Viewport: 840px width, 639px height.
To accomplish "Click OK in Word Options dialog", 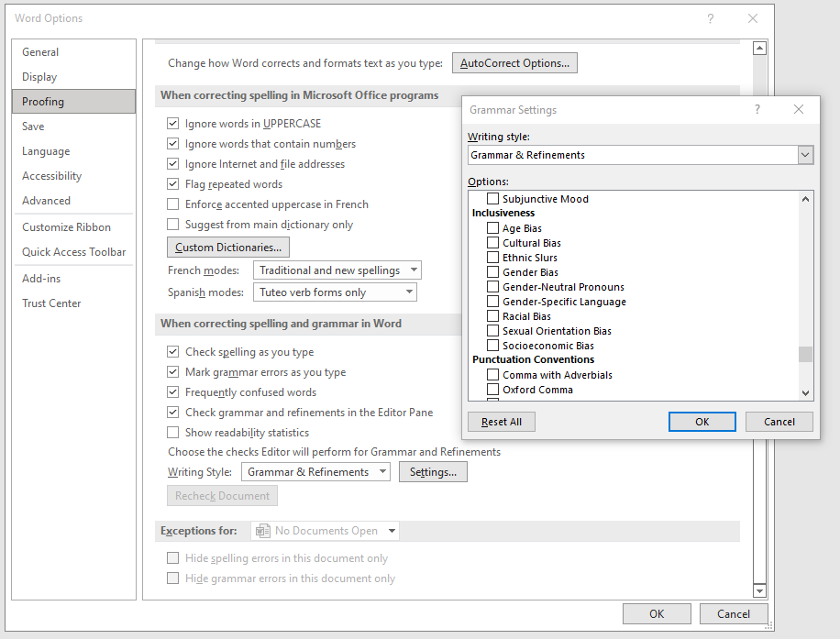I will point(657,614).
